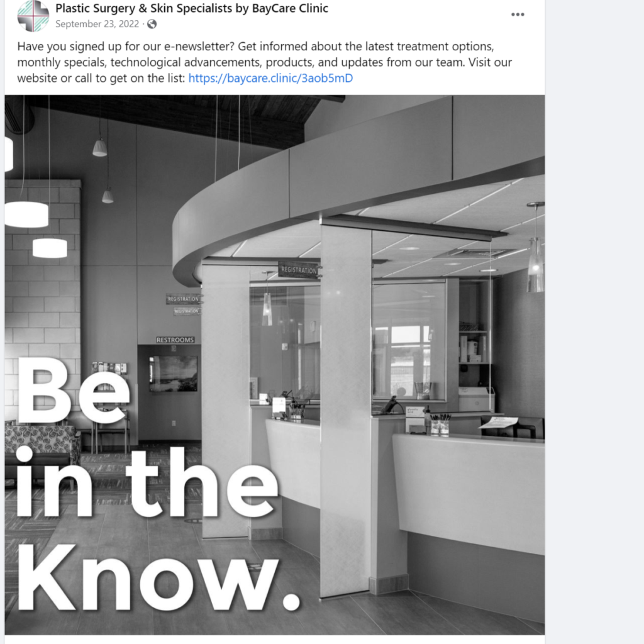Click the post caption about the e-newsletter
Image resolution: width=644 pixels, height=644 pixels.
click(265, 62)
